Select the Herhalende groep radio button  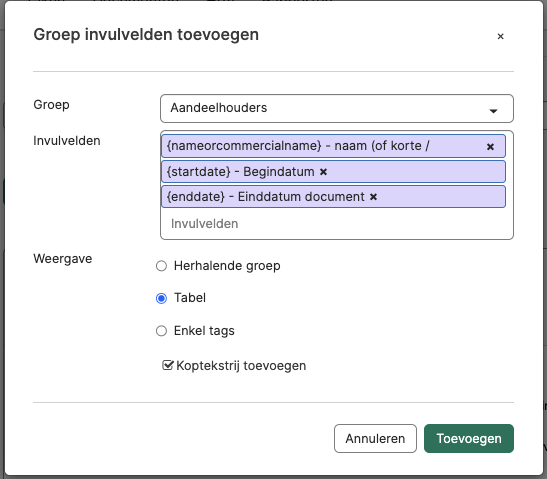[161, 266]
